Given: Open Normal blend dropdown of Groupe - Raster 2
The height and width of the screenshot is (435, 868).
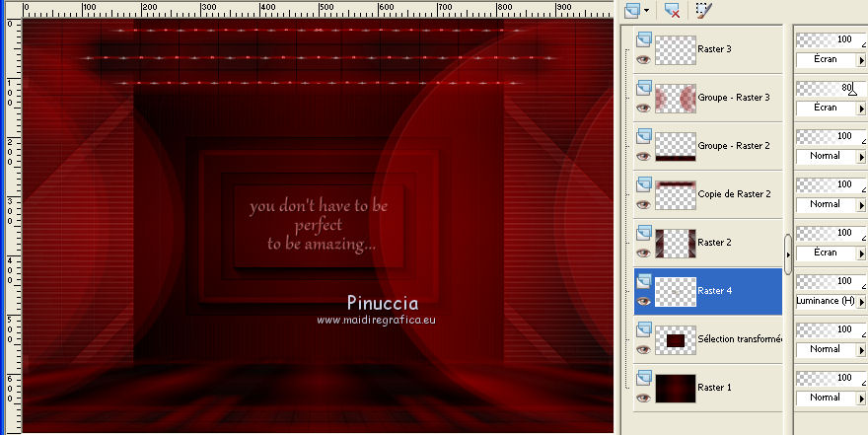Looking at the screenshot, I should coord(831,156).
